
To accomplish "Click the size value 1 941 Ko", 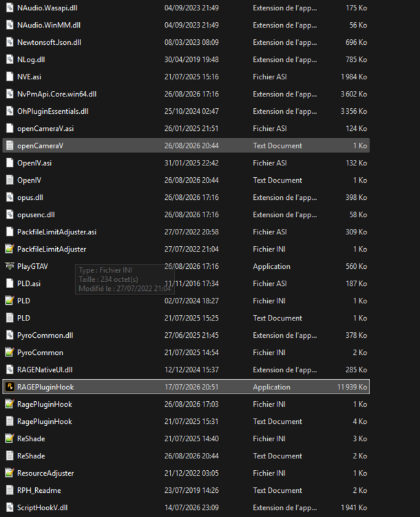I will point(354,507).
